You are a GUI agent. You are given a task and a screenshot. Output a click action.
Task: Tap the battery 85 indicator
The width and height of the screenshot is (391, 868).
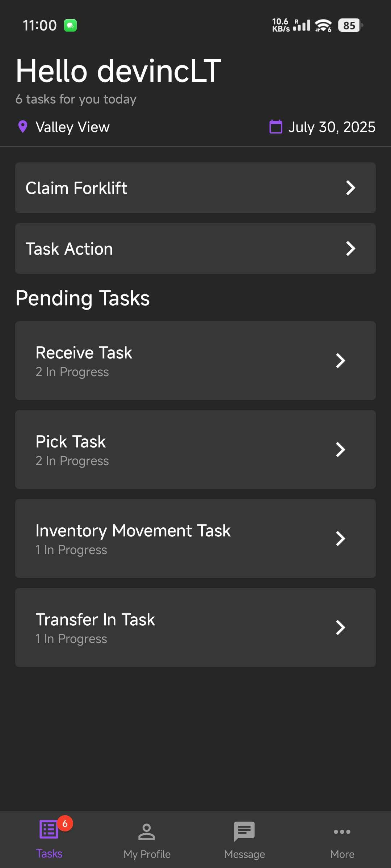click(x=349, y=25)
